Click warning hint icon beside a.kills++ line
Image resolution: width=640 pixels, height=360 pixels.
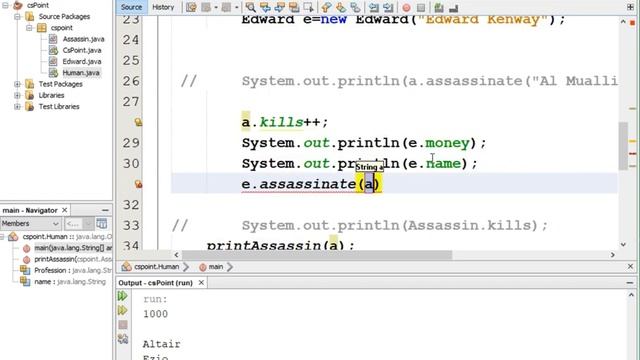[138, 122]
